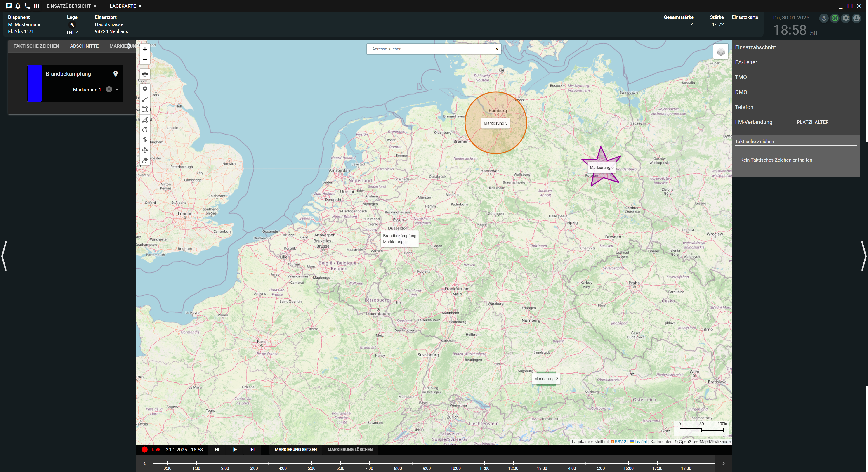Viewport: 868px width, 472px height.
Task: Zoom in on the map
Action: tap(145, 49)
